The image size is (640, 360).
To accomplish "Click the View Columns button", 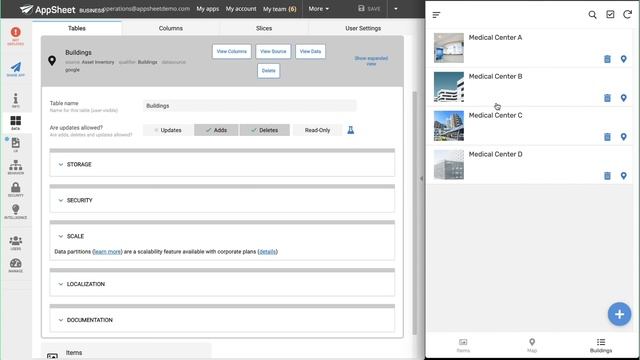I will coord(231,51).
